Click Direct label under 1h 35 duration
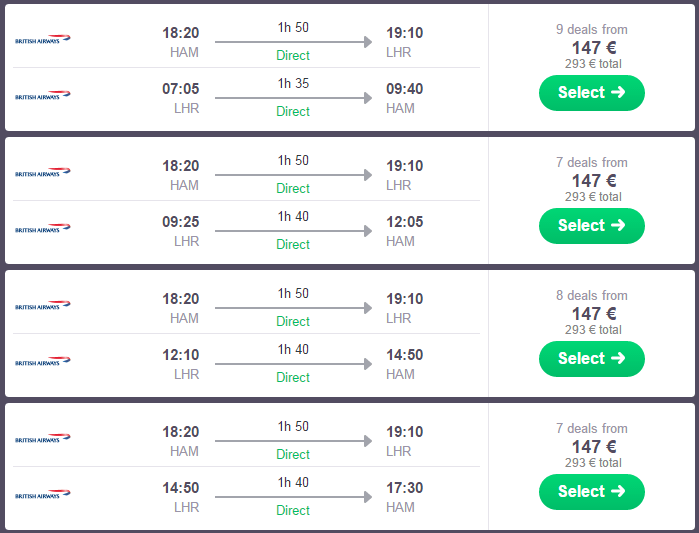 tap(293, 112)
